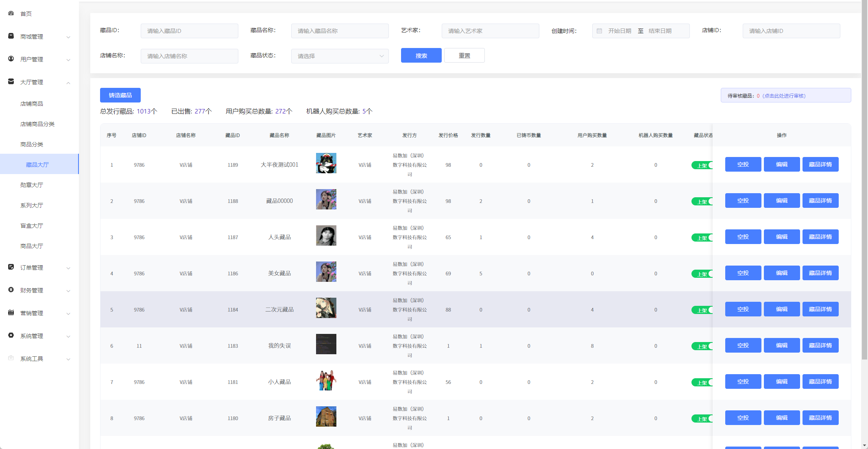The width and height of the screenshot is (868, 449).
Task: Focus the 店铺名称 input field
Action: click(190, 56)
